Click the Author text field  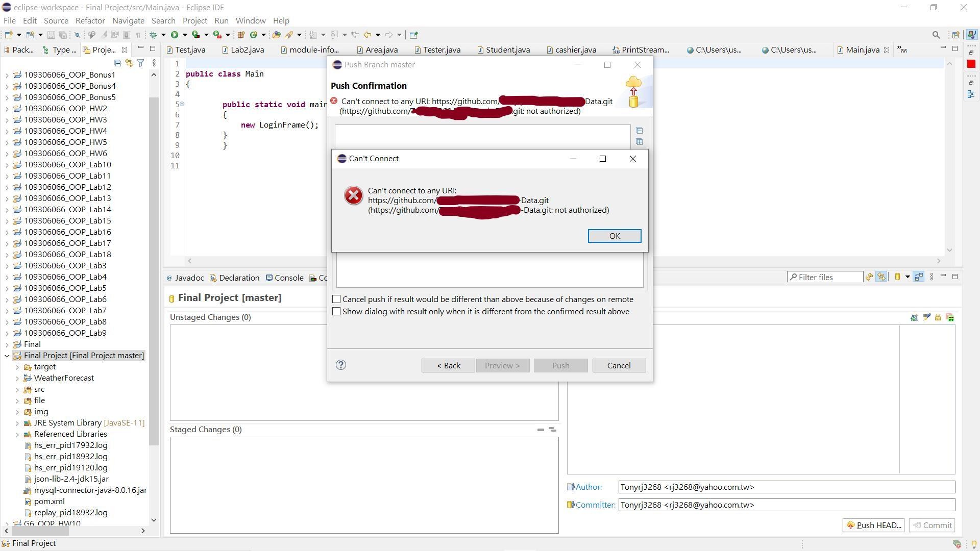tap(787, 487)
